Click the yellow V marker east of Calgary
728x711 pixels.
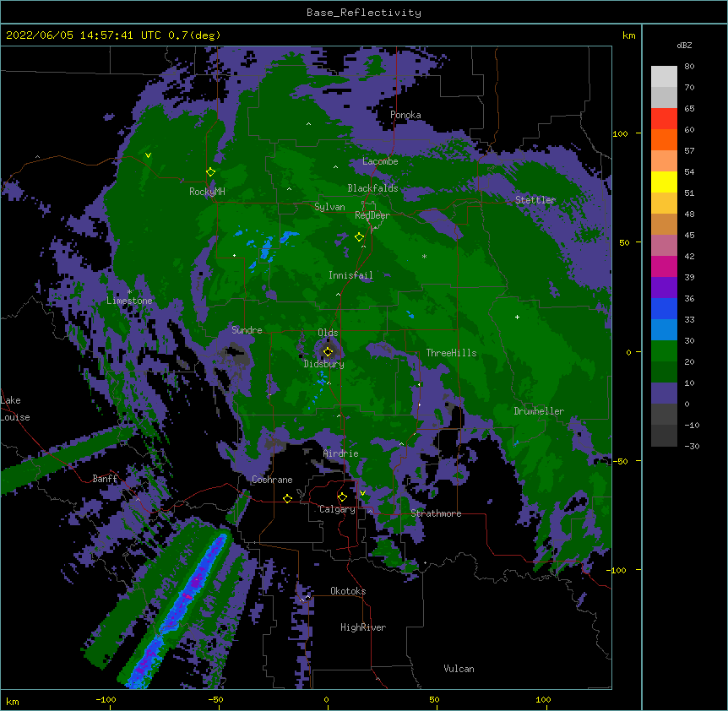(x=362, y=493)
